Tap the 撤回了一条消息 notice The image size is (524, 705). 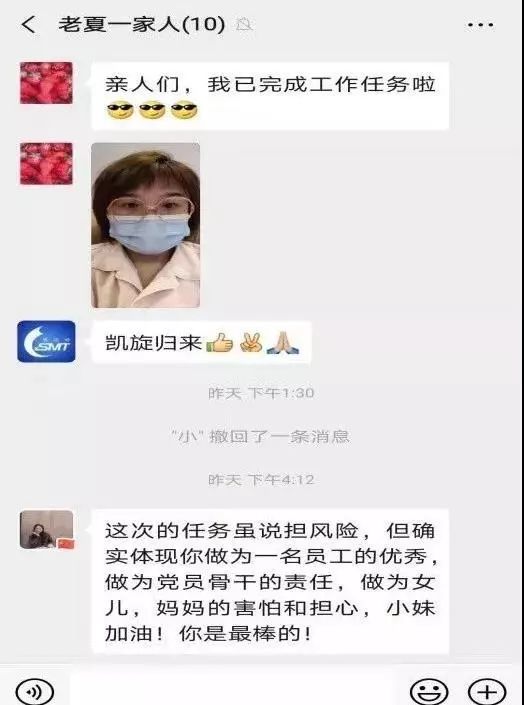[261, 437]
